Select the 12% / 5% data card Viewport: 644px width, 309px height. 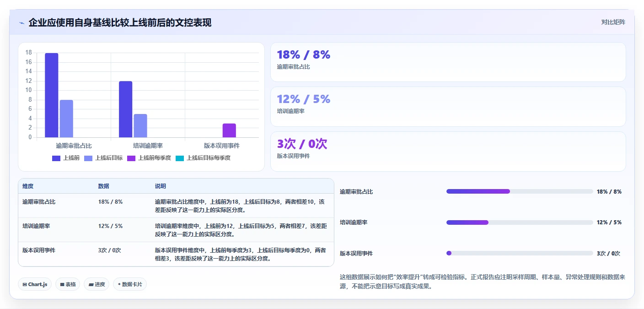[x=448, y=107]
